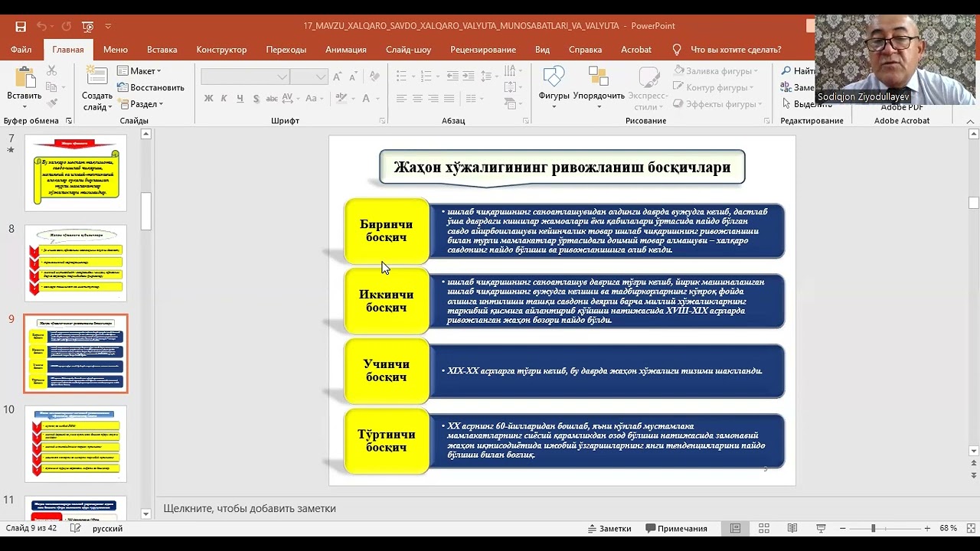Image resolution: width=980 pixels, height=551 pixels.
Task: Justify the text alignment
Action: tap(449, 99)
